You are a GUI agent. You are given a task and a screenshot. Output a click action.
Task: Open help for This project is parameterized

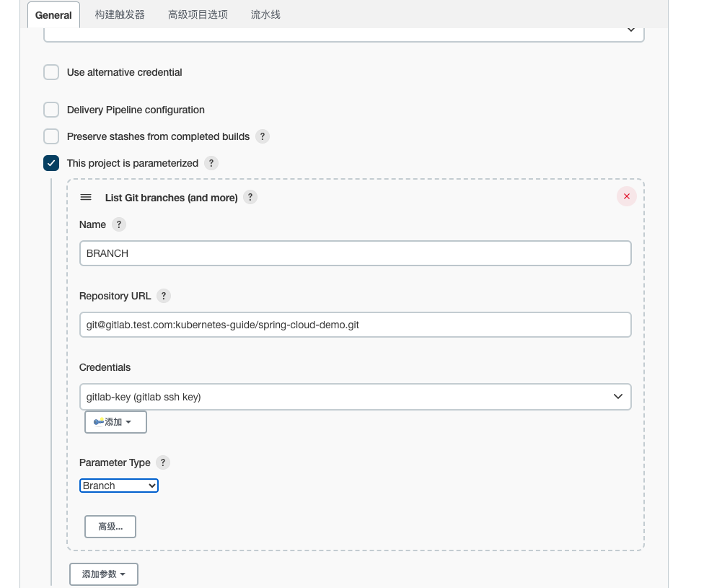pyautogui.click(x=211, y=163)
